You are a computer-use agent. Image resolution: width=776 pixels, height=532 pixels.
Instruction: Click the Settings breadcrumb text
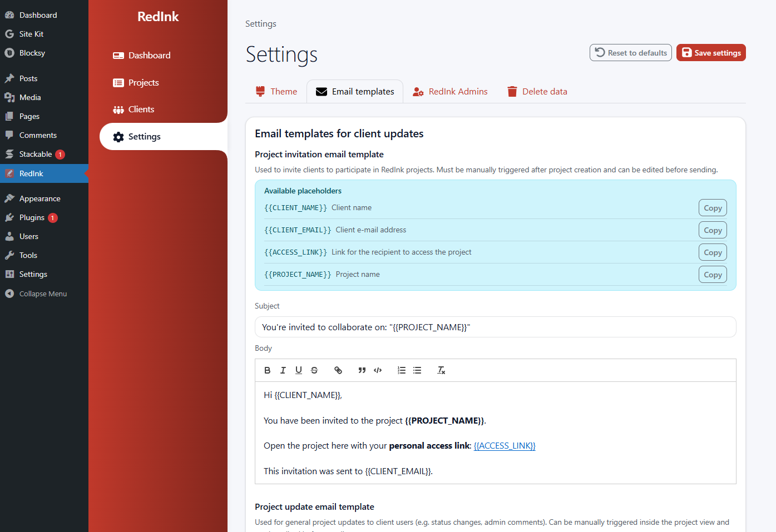point(261,24)
